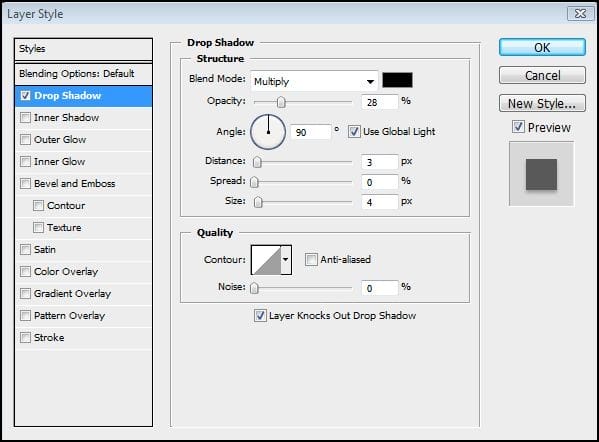Click the New Style button
This screenshot has height=442, width=599.
(x=542, y=103)
